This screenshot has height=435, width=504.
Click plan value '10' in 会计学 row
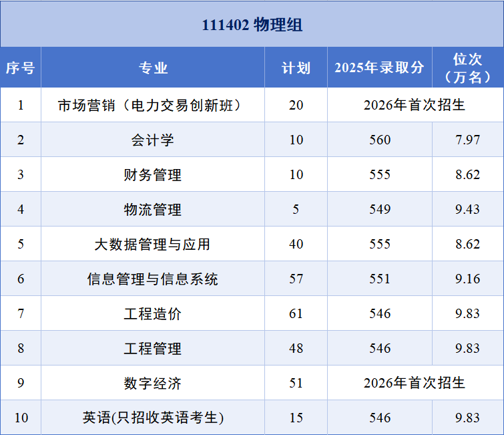(296, 140)
